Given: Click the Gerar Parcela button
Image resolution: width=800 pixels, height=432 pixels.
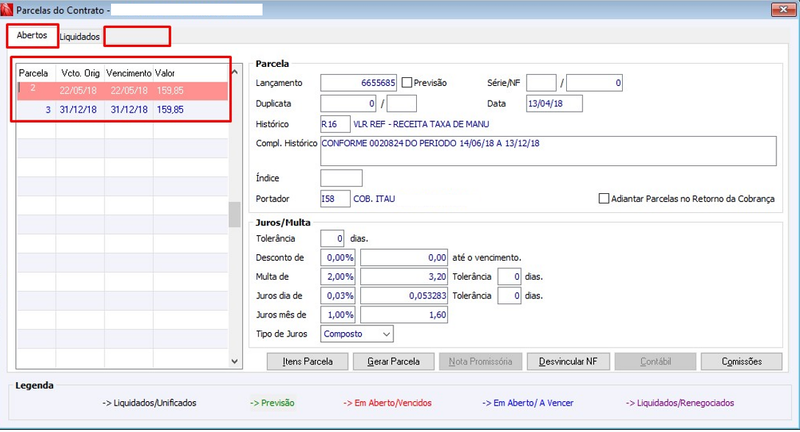Looking at the screenshot, I should click(393, 362).
